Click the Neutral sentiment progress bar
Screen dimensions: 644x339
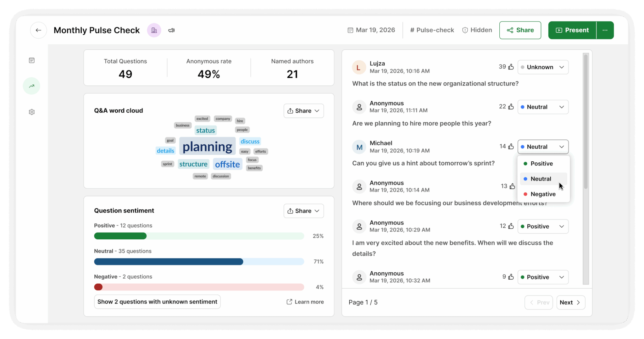click(x=199, y=261)
